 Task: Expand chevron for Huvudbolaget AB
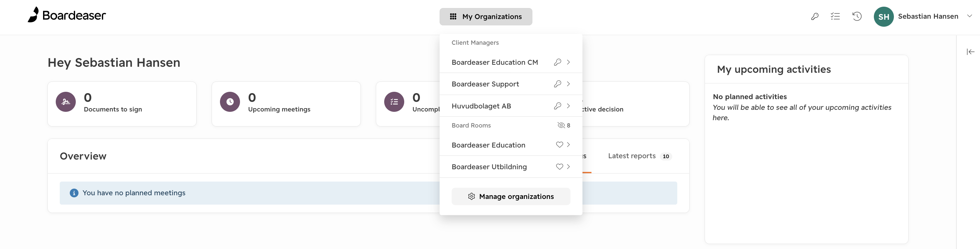click(x=568, y=106)
